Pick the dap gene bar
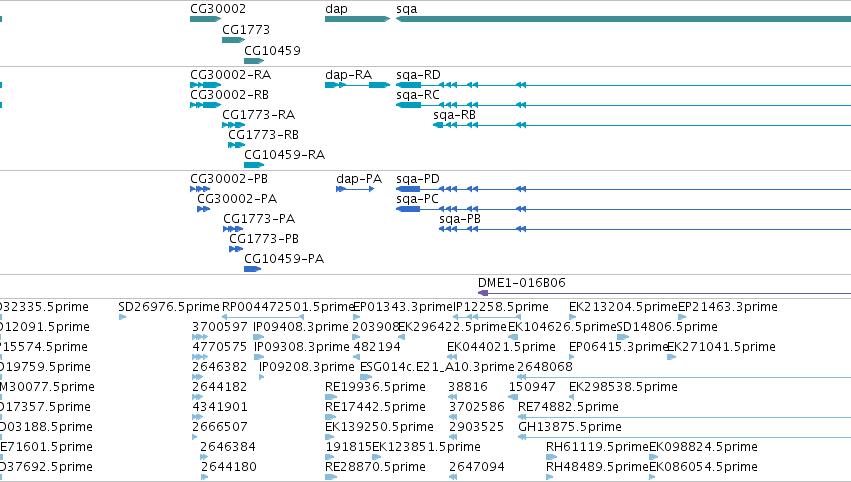Viewport: 851px width, 482px height. 357,19
